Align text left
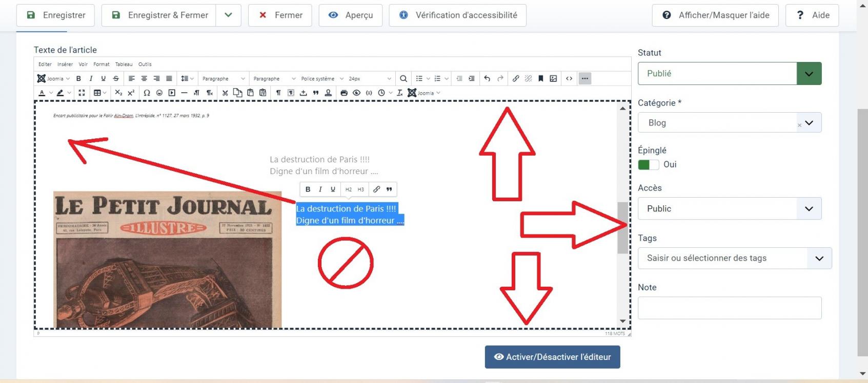Screen dimensions: 868x383 pos(132,78)
